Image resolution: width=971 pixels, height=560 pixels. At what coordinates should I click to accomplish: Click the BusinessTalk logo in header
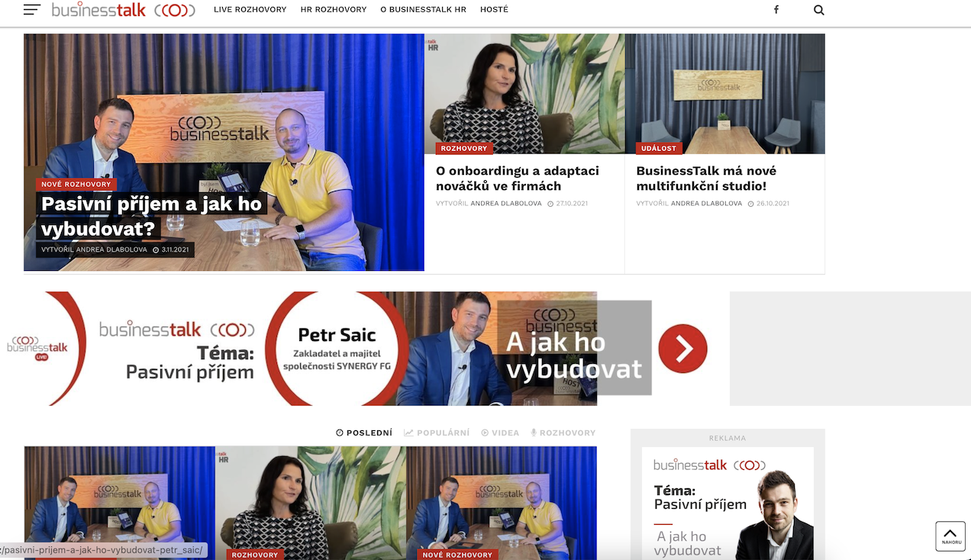(123, 10)
